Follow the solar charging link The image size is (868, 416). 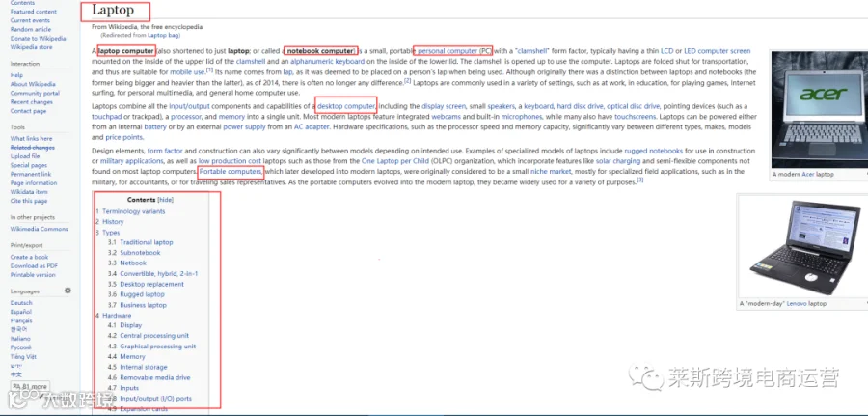(618, 161)
